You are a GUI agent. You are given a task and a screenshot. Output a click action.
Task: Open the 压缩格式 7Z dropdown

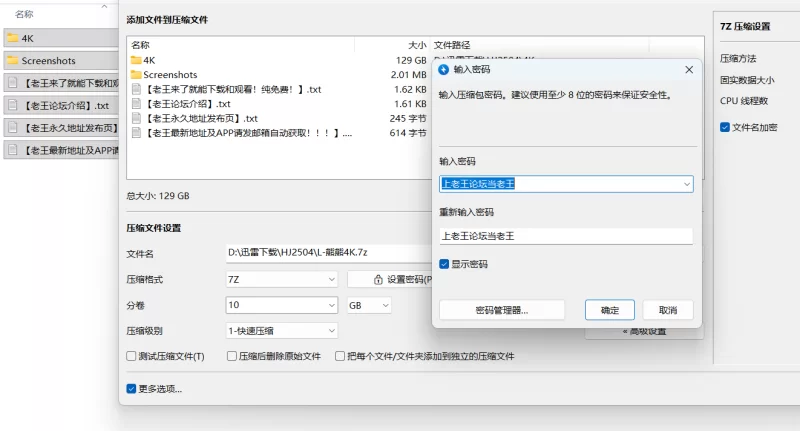tap(282, 280)
